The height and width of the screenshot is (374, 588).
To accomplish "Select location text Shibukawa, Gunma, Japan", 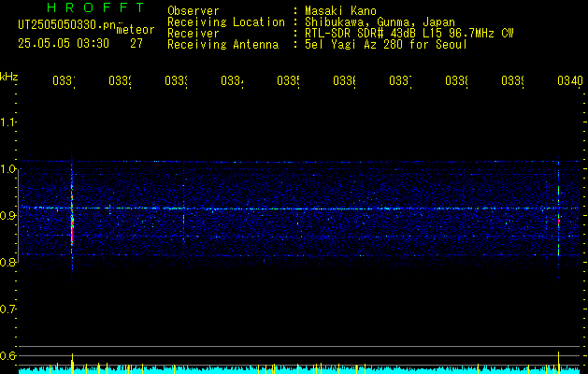I will coord(380,22).
